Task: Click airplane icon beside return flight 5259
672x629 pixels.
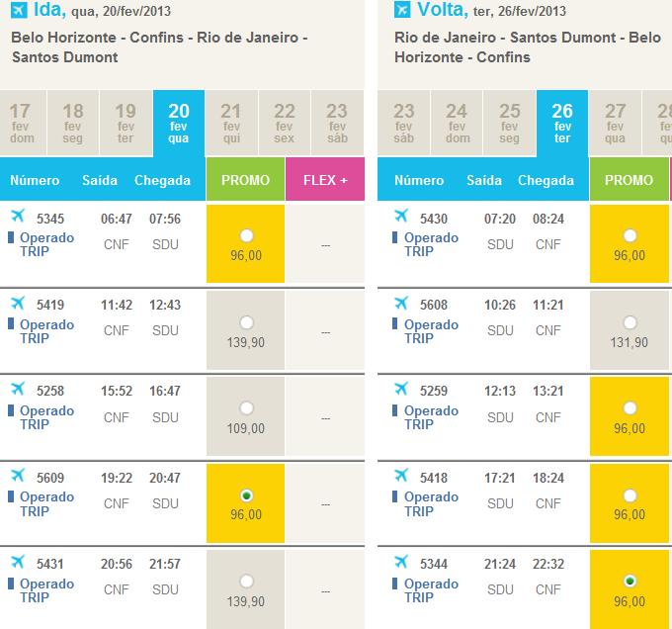Action: tap(401, 389)
